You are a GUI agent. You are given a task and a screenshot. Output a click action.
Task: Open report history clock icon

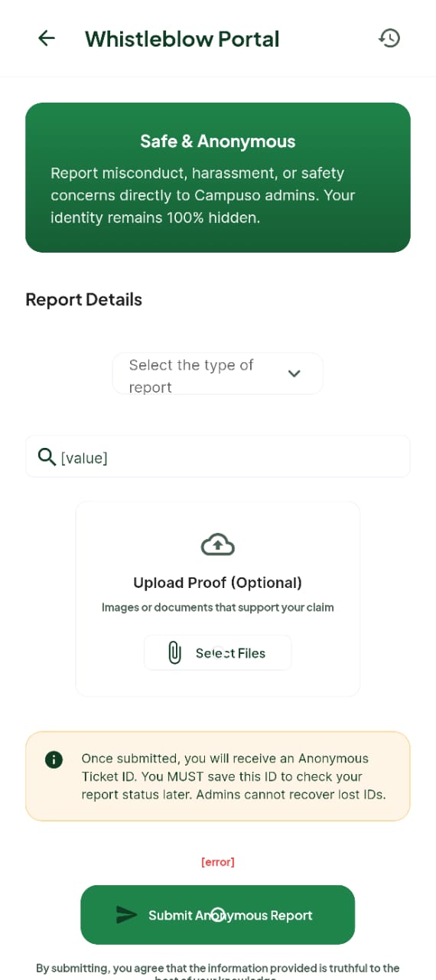pyautogui.click(x=389, y=38)
